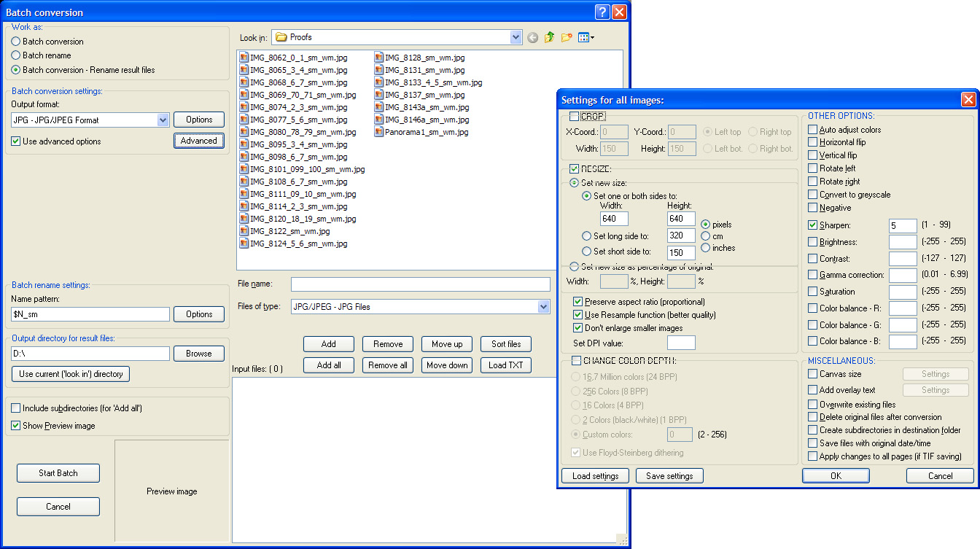Uncheck Preserve aspect ratio option
The width and height of the screenshot is (980, 549).
click(578, 302)
